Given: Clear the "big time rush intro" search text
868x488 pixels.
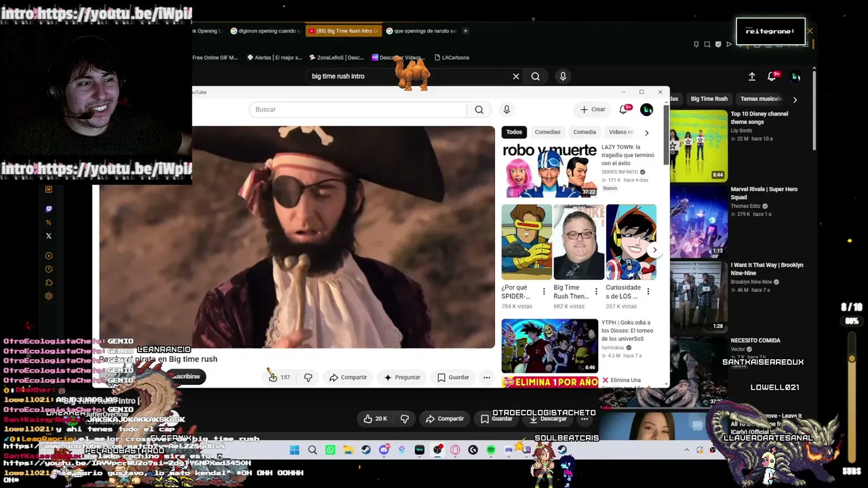Looking at the screenshot, I should 516,77.
